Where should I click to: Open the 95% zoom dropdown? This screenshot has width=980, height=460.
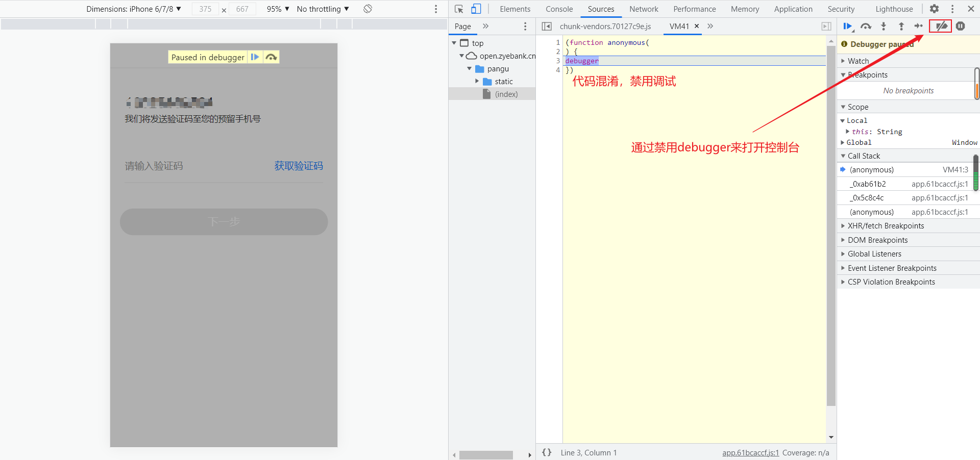tap(278, 9)
